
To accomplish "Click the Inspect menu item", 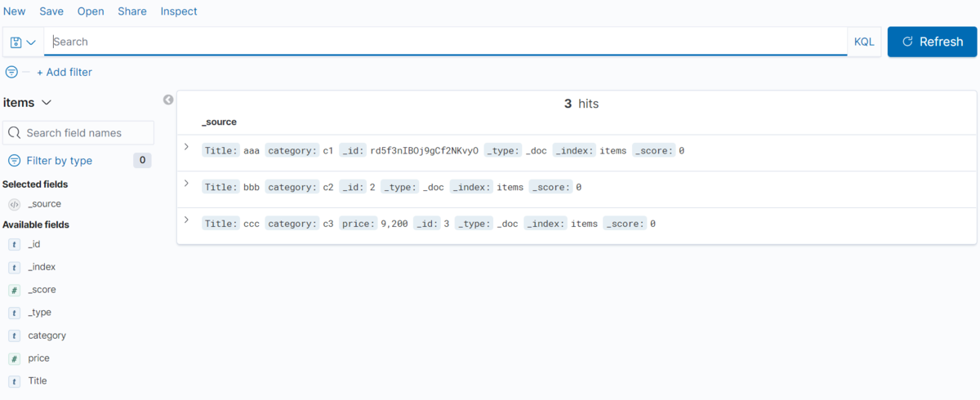I will (179, 11).
